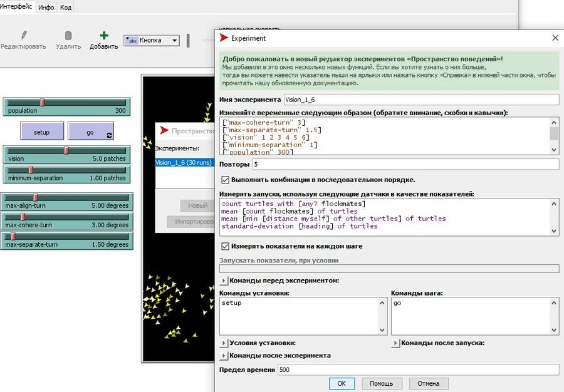Screen dimensions: 564x392
Task: Click the Удалить trash icon
Action: [68, 36]
